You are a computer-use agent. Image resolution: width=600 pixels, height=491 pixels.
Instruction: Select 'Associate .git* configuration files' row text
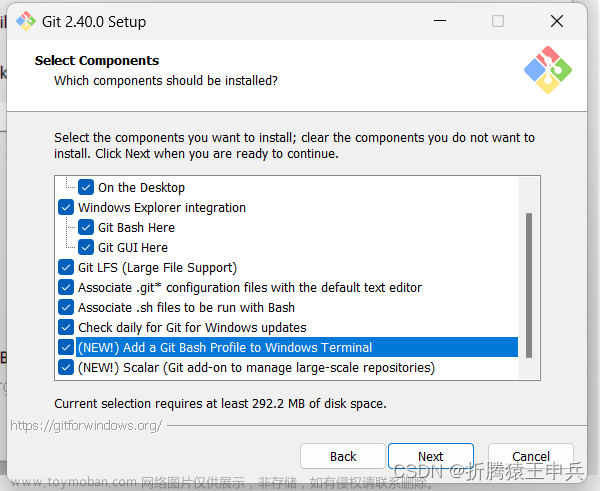pyautogui.click(x=250, y=287)
